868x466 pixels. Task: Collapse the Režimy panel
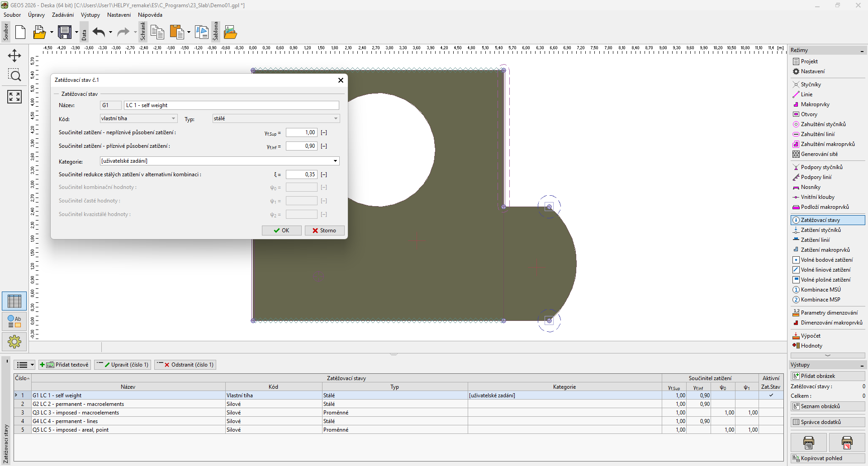point(862,51)
